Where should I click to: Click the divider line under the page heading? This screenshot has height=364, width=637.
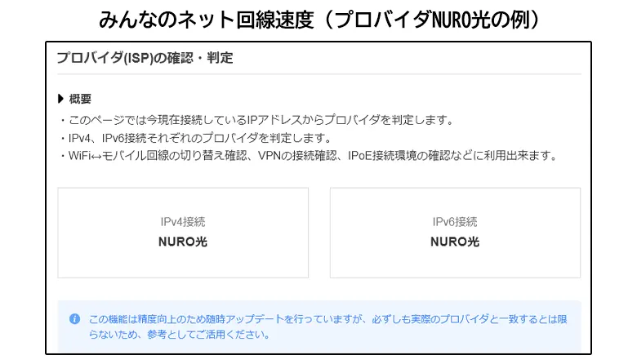(x=318, y=74)
